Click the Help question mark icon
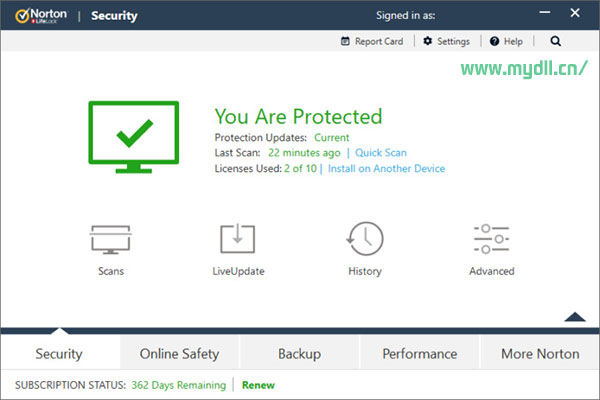600x400 pixels. [494, 41]
